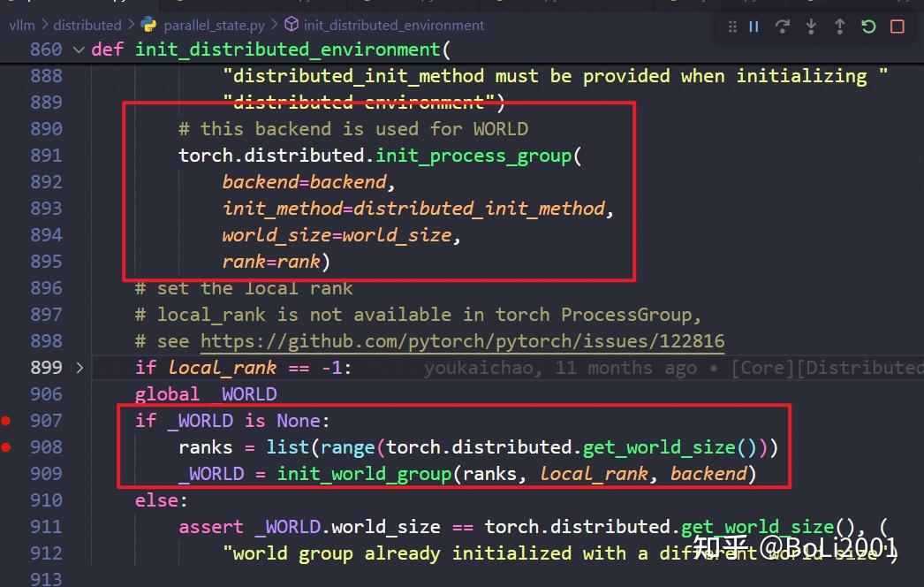Screen dimensions: 924x587
Task: Click the Step Into debug icon
Action: pos(811,27)
